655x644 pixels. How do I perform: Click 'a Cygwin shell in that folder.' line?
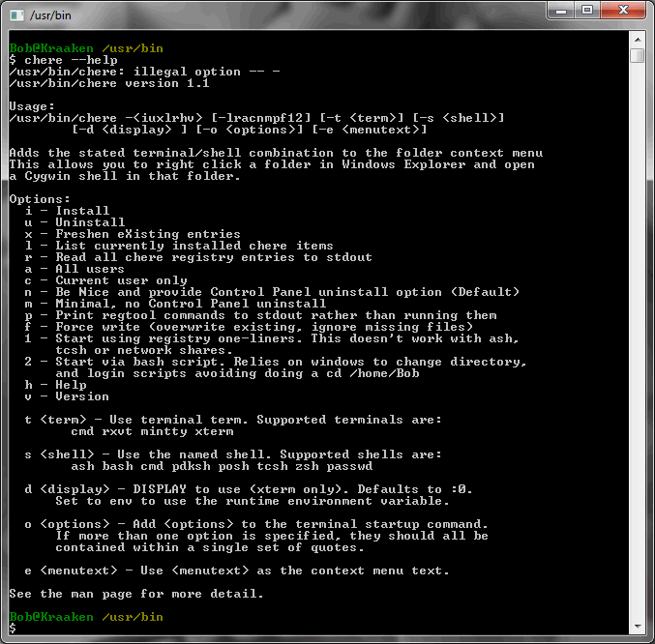click(126, 176)
